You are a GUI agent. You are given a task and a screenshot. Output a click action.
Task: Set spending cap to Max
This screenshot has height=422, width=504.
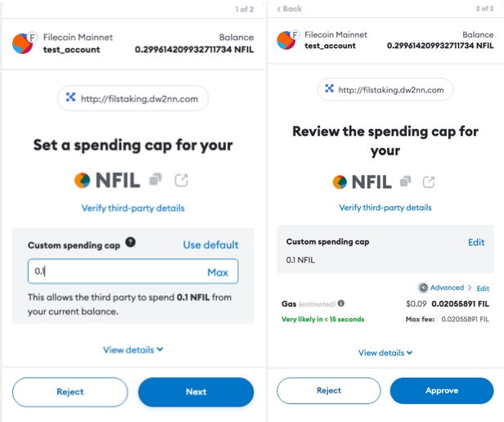217,272
